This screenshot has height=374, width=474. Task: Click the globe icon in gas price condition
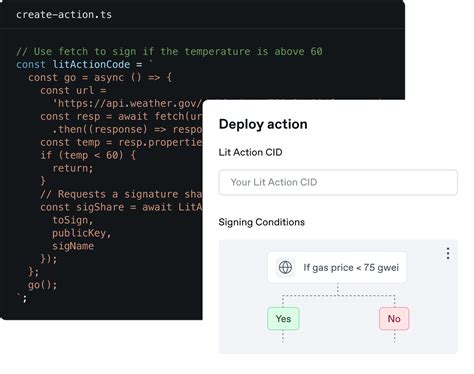[x=285, y=267]
